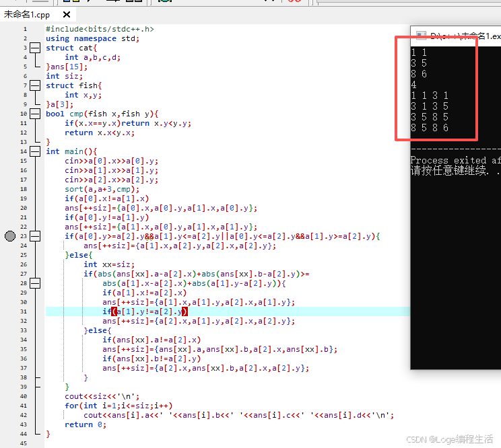501x448 pixels.
Task: Click gutter line number 31
Action: (x=24, y=311)
